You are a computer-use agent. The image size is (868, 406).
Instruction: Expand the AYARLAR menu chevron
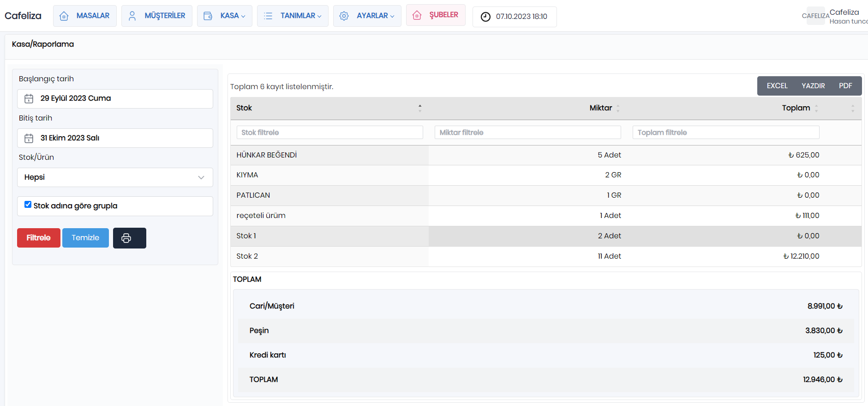coord(392,16)
